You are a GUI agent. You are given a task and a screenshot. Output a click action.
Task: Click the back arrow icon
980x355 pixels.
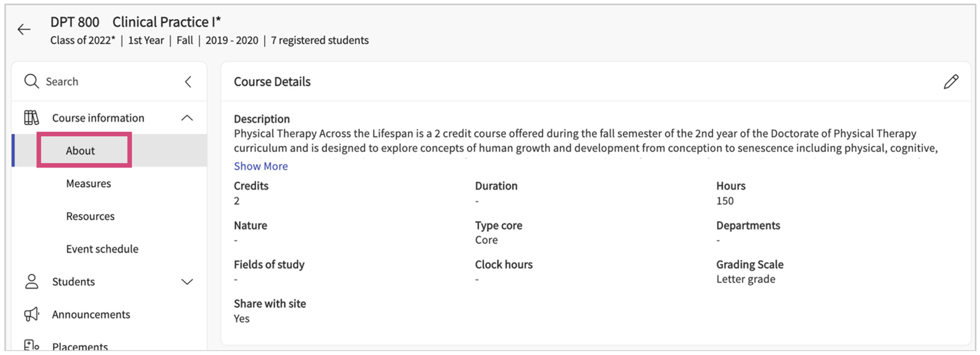pyautogui.click(x=24, y=30)
